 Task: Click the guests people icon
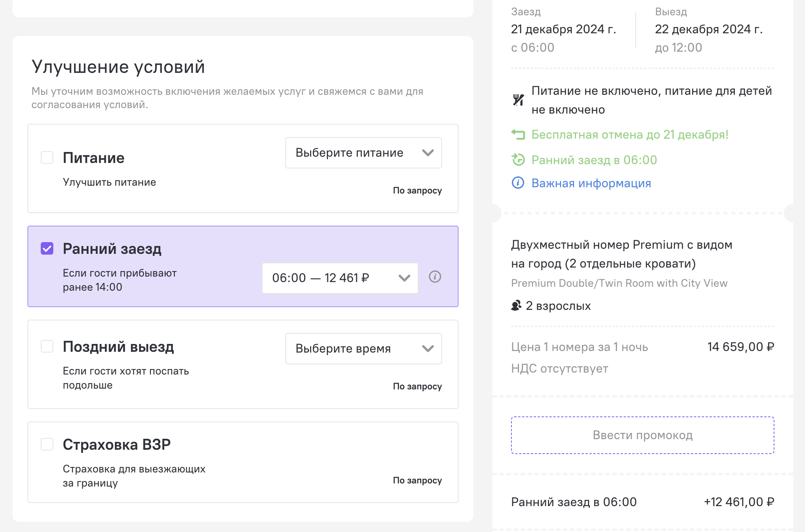click(517, 305)
